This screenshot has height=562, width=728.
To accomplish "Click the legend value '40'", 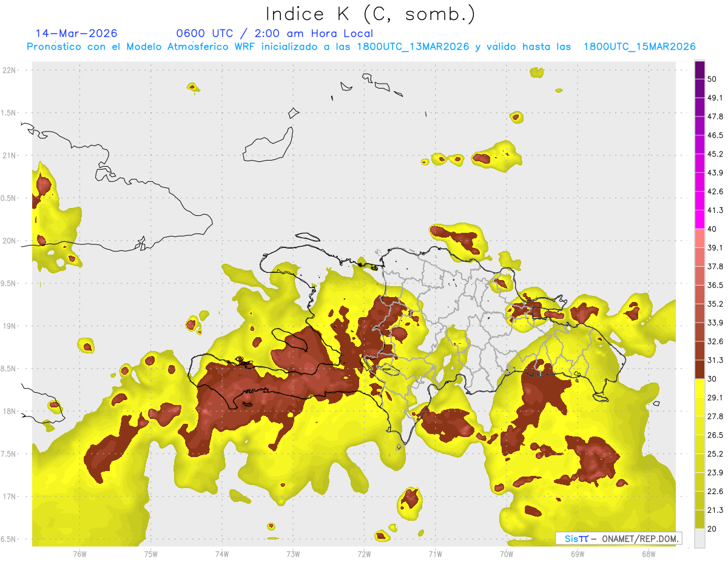I will (x=712, y=229).
